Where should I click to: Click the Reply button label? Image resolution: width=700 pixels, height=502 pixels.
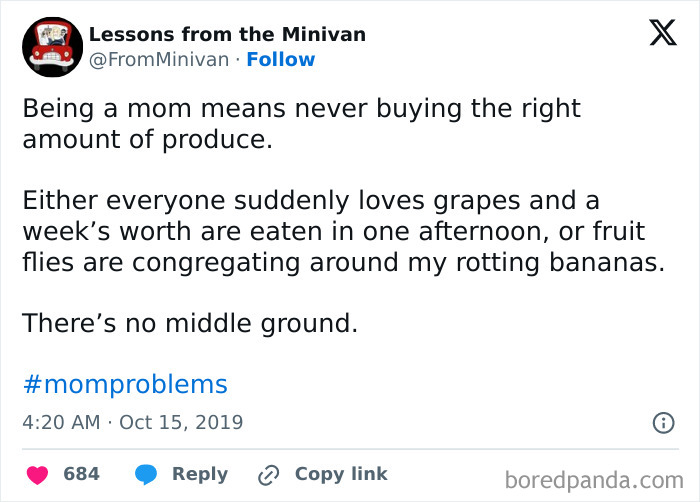(x=199, y=474)
